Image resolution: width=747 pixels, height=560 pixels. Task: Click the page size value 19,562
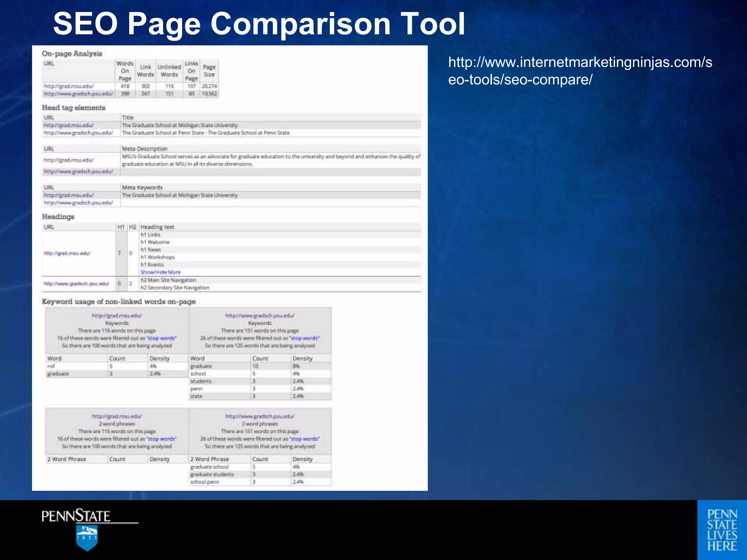coord(209,94)
